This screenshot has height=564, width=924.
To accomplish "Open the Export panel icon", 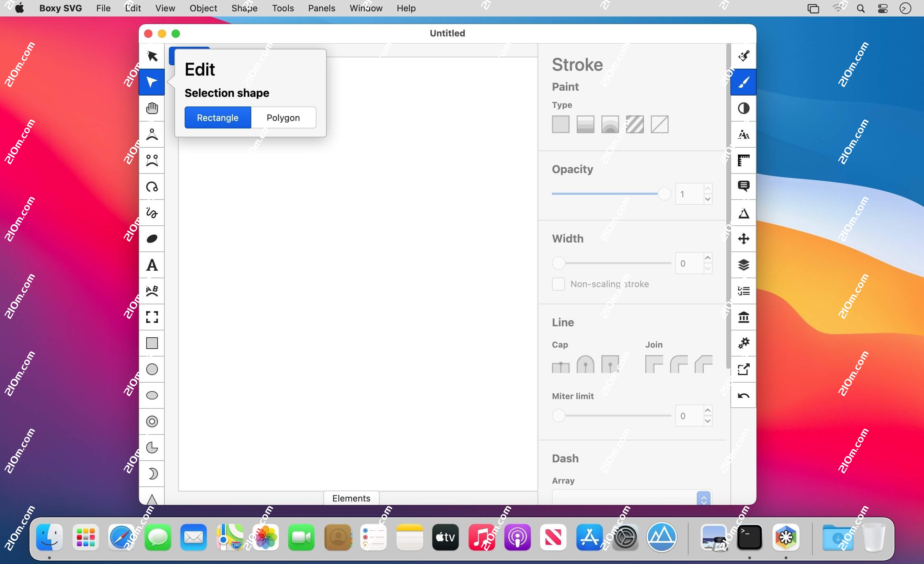I will [x=743, y=369].
